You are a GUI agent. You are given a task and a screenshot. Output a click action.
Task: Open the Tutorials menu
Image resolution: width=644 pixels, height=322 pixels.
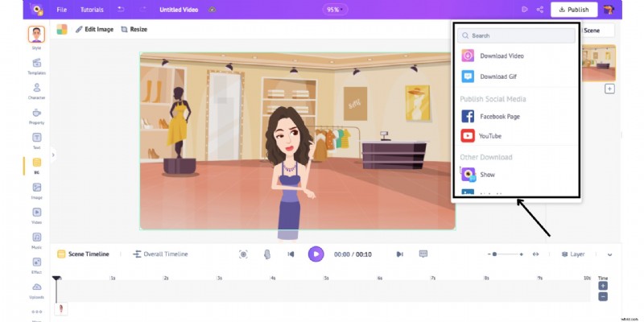click(x=92, y=10)
